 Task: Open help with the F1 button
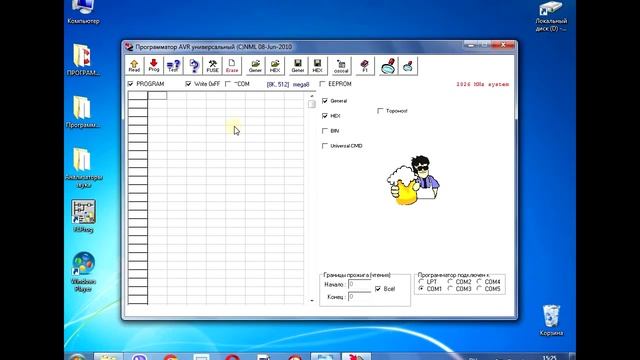point(364,66)
